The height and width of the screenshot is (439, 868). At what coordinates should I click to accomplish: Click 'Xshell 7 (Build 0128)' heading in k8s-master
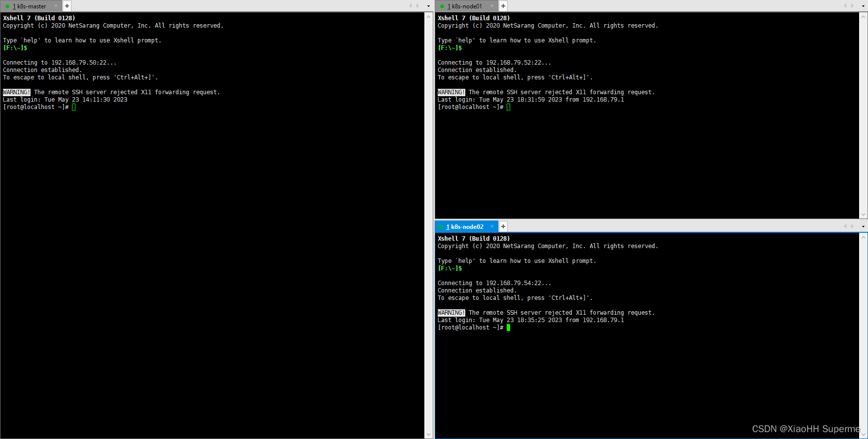tap(39, 18)
